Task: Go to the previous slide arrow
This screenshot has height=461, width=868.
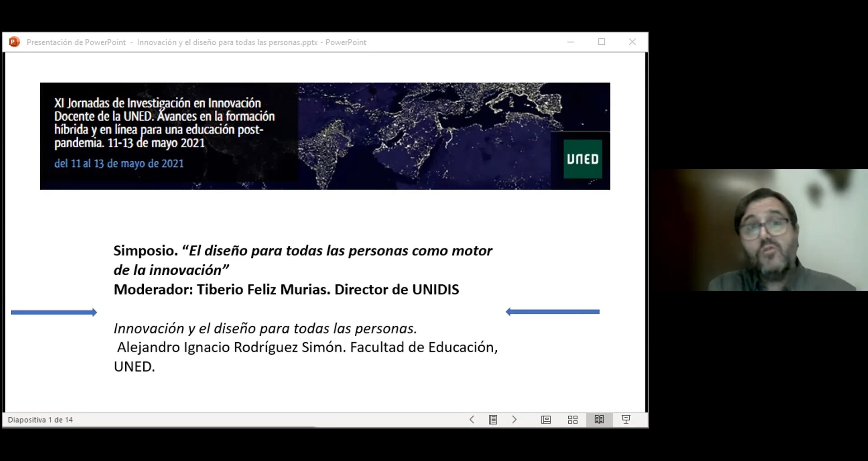Action: 472,419
